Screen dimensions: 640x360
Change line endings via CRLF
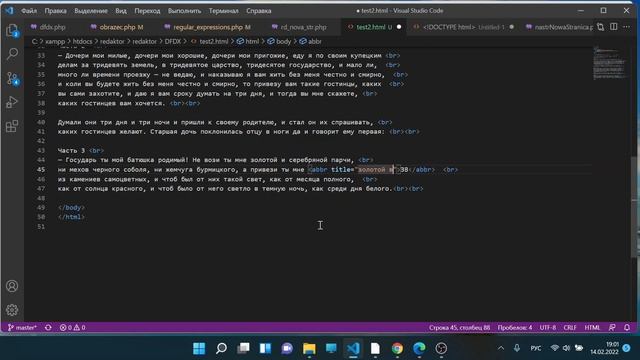tap(570, 327)
